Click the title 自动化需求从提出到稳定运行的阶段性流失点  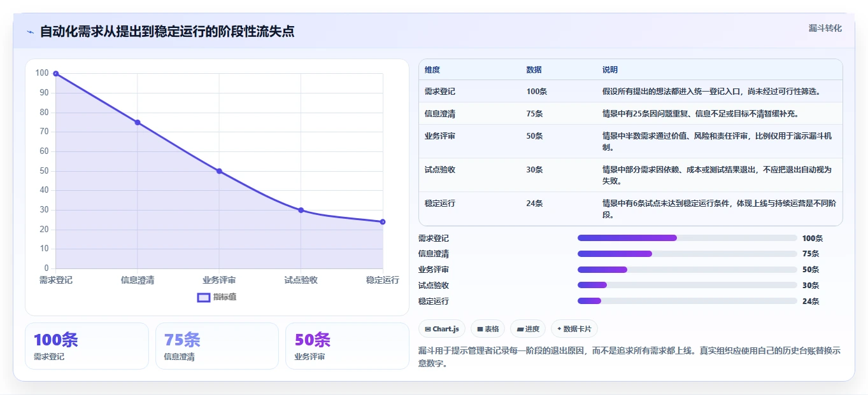tap(167, 31)
